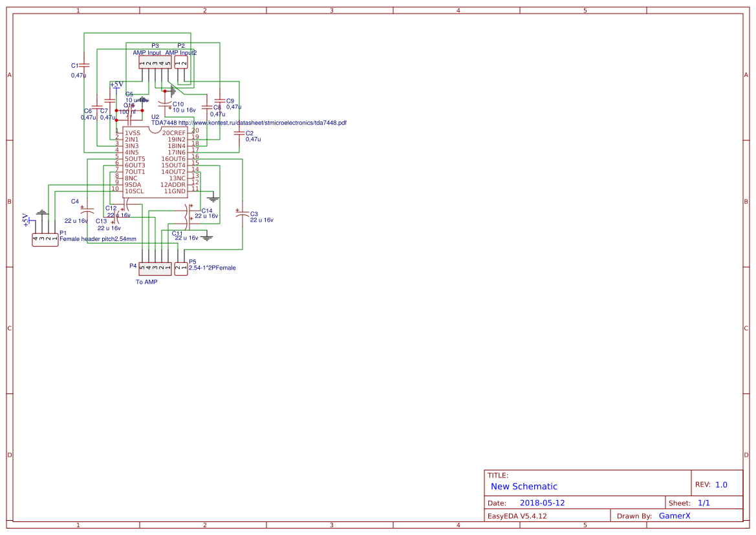Select capacitor C1 at the top left

(x=83, y=65)
